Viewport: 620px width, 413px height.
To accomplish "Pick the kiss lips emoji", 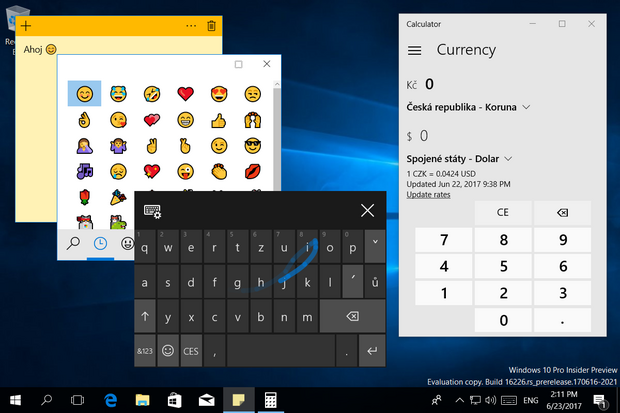I will [x=253, y=171].
